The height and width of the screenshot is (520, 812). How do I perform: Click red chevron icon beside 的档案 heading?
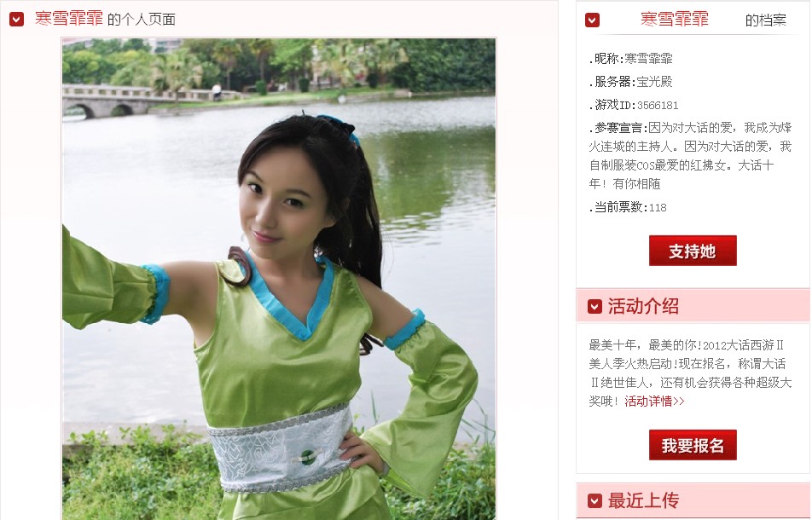tap(592, 20)
